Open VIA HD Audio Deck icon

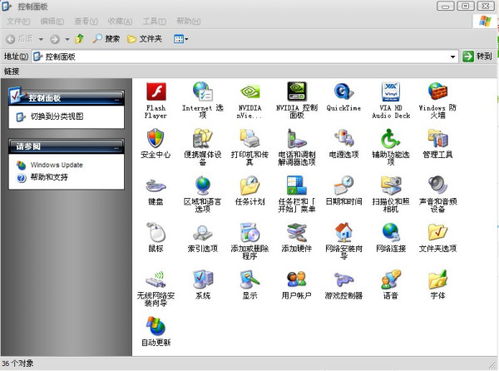[x=391, y=92]
